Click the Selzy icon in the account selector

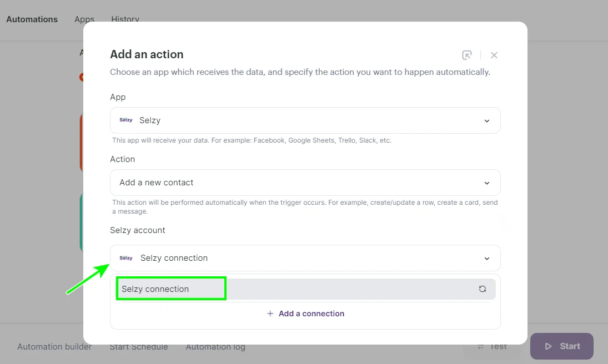[126, 258]
